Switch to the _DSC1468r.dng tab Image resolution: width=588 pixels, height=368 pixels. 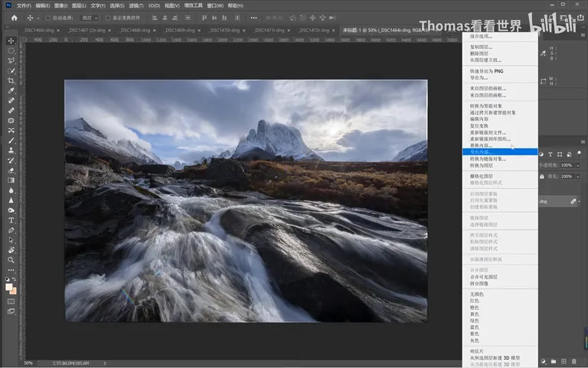tap(135, 30)
